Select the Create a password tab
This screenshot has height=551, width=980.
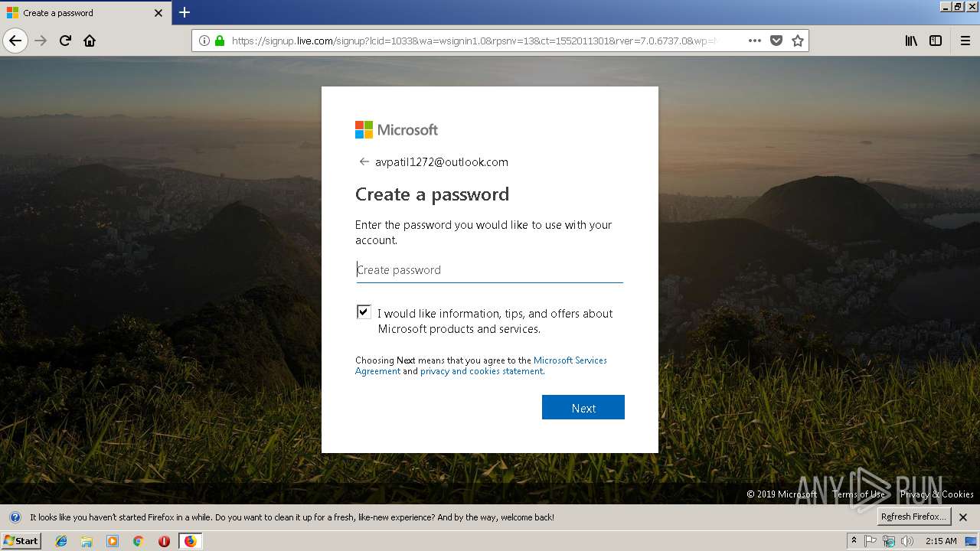pyautogui.click(x=85, y=13)
